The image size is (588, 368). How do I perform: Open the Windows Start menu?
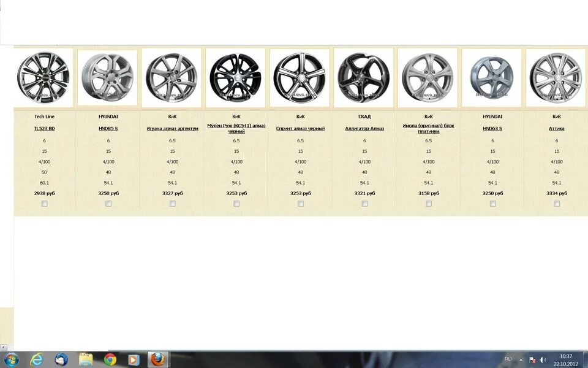coord(11,359)
